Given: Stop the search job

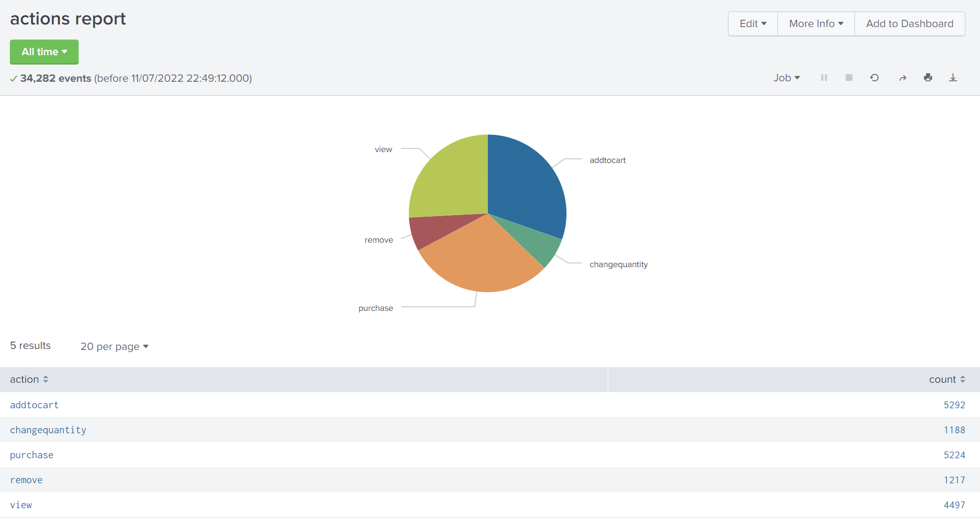Looking at the screenshot, I should click(x=849, y=78).
